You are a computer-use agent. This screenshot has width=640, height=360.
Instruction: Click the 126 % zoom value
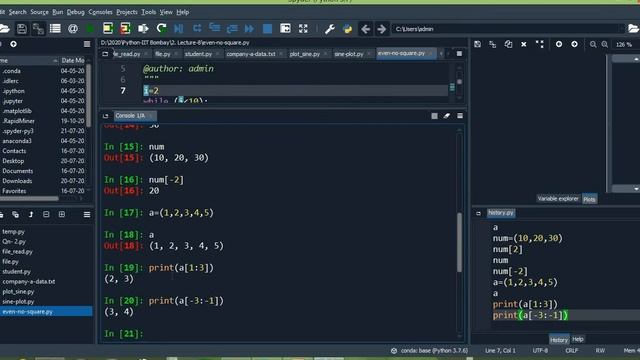[x=624, y=44]
